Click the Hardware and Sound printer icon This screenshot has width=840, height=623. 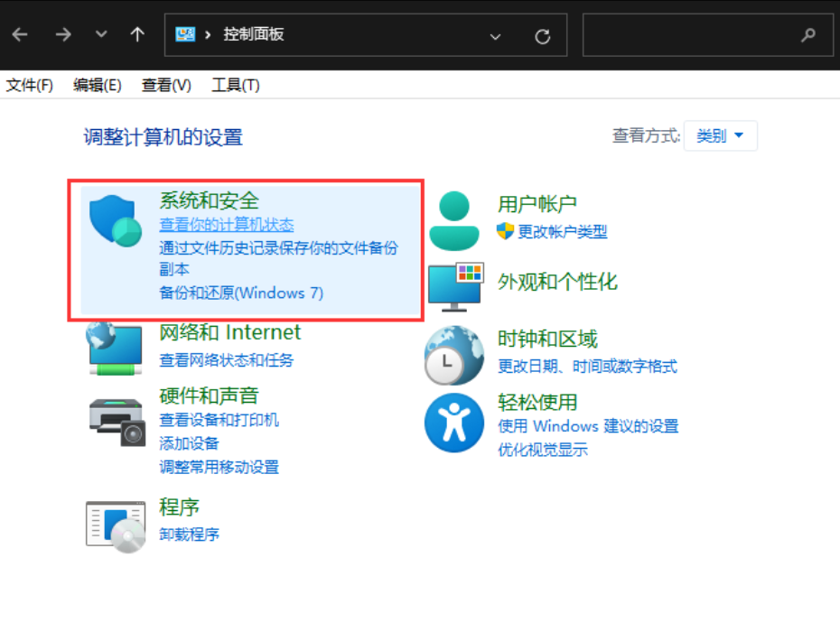pyautogui.click(x=117, y=420)
